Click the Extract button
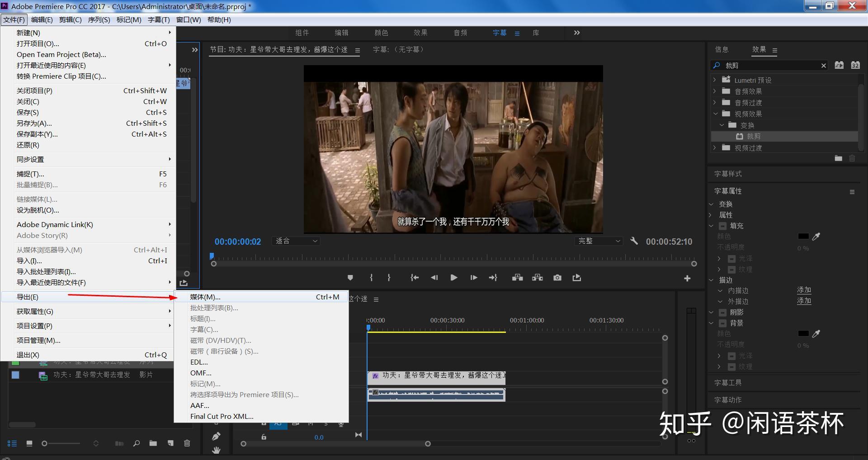Screen dimensions: 868x460 pyautogui.click(x=538, y=278)
